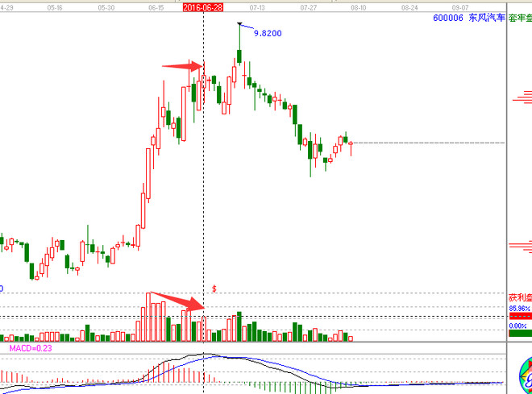Click the 0.00% value in the side panel
Viewport: 532px width, 394px height.
click(517, 326)
